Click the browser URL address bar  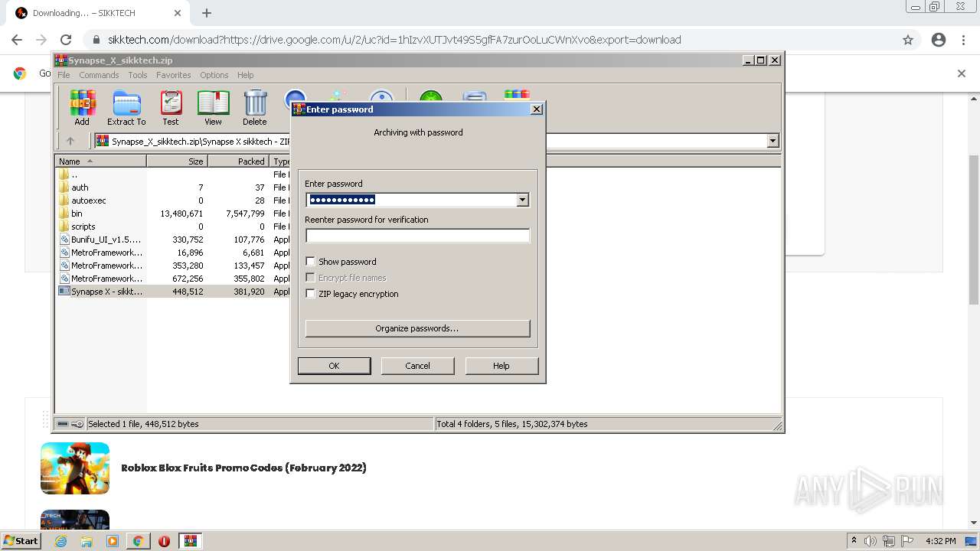[490, 40]
